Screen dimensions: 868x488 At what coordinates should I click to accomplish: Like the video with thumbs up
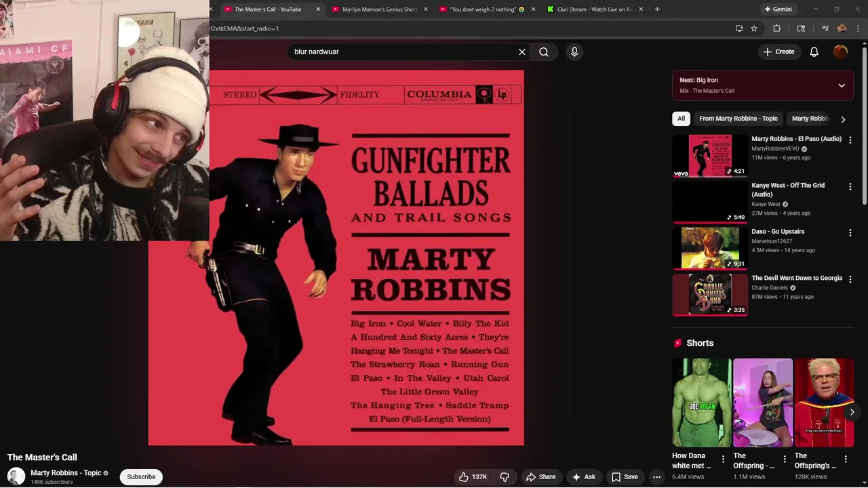click(x=473, y=477)
